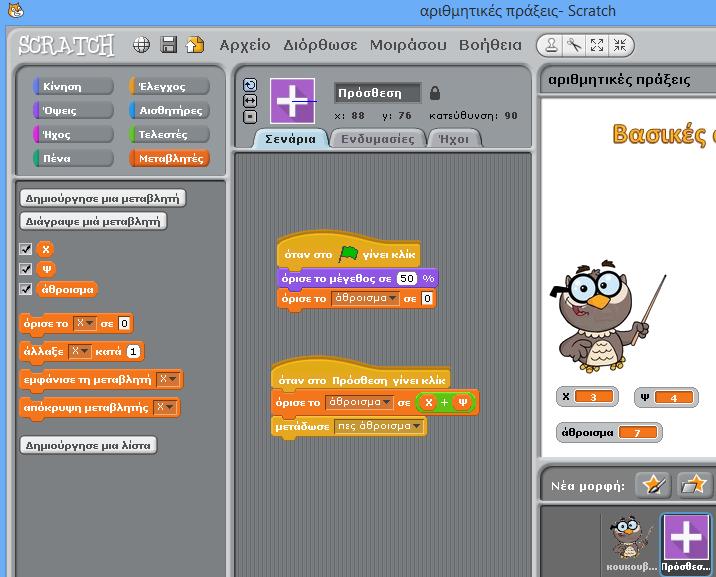Image resolution: width=716 pixels, height=577 pixels.
Task: Click size value 50 in script
Action: coord(407,278)
